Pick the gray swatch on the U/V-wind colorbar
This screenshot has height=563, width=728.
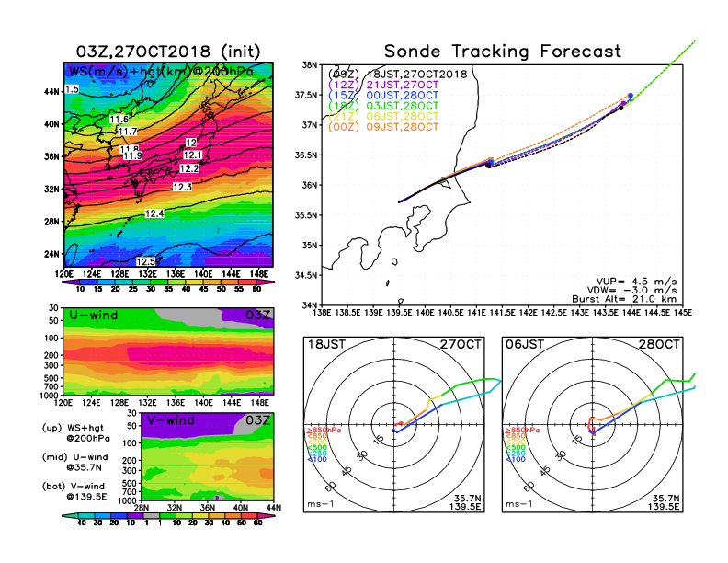pyautogui.click(x=152, y=515)
